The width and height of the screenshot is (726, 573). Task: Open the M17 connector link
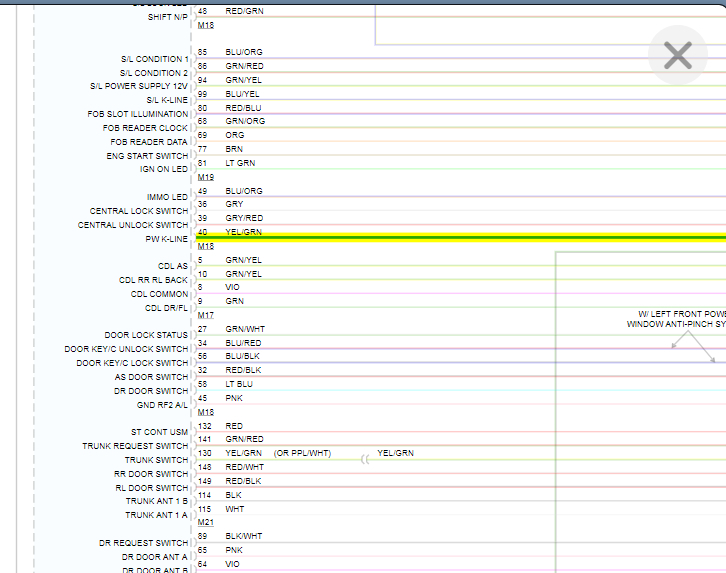(206, 315)
